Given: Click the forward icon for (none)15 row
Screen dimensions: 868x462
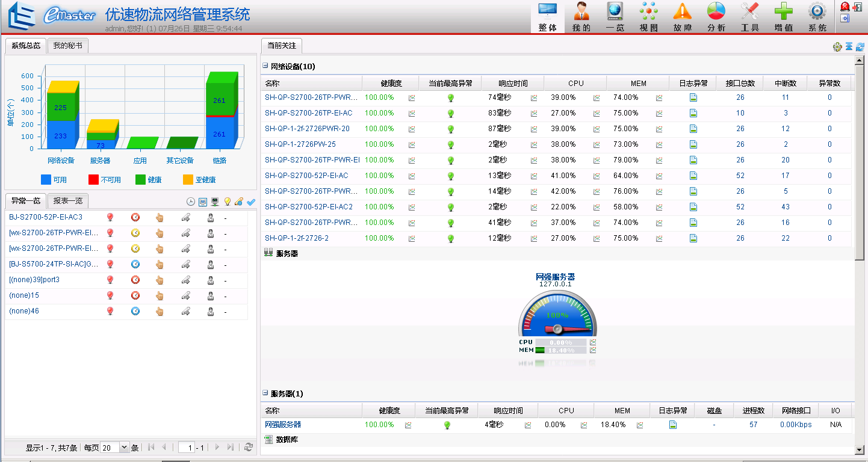Looking at the screenshot, I should pos(186,295).
